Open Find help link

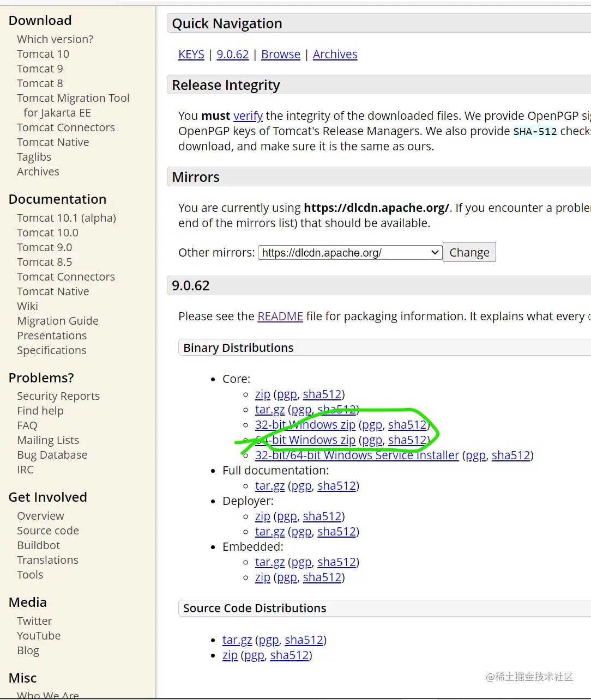40,411
